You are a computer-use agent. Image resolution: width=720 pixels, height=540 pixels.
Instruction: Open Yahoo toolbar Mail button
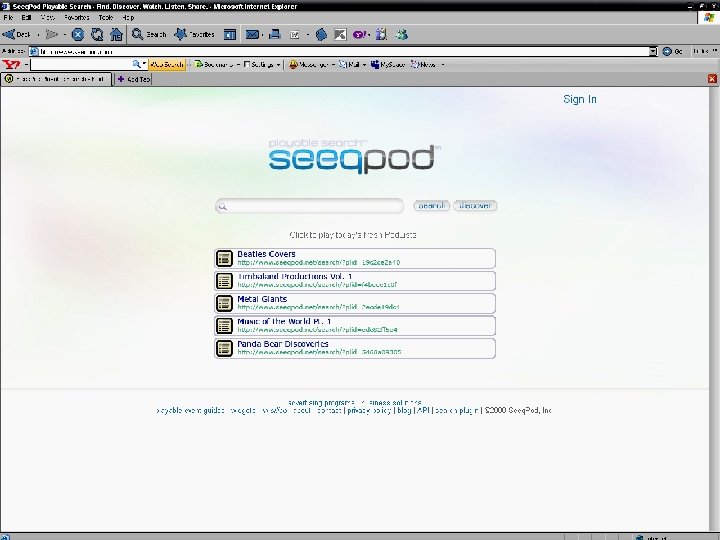pyautogui.click(x=349, y=65)
